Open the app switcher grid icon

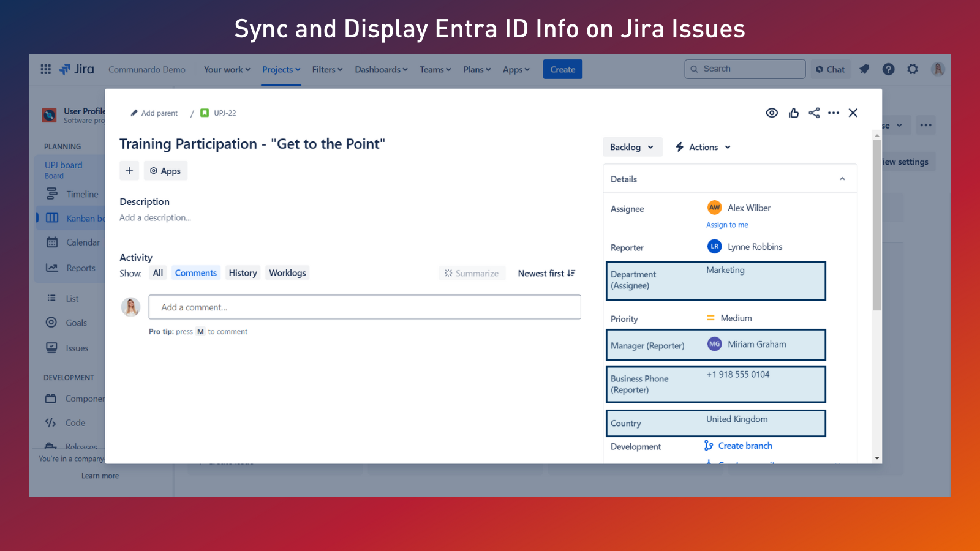(45, 69)
